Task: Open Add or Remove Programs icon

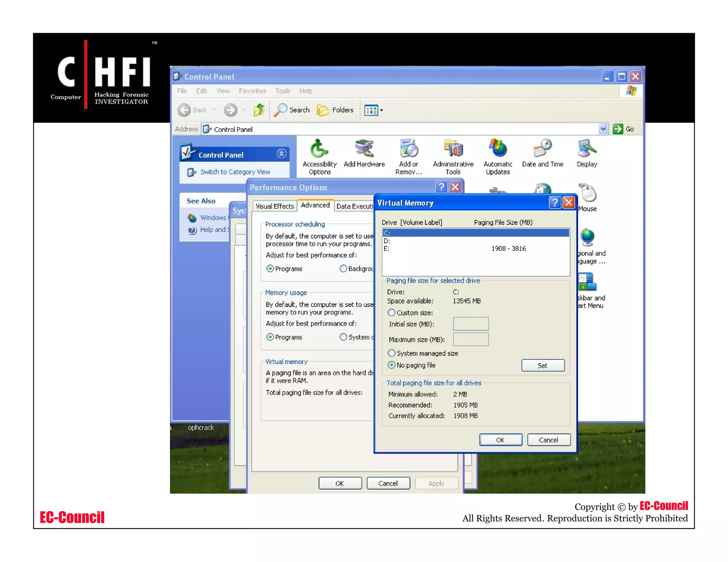Action: tap(408, 150)
